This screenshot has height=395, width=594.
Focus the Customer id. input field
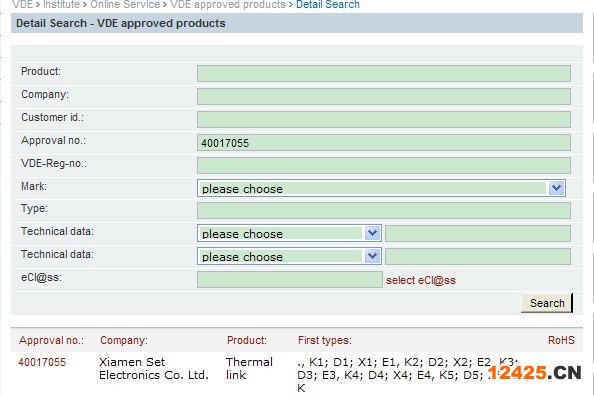(x=384, y=120)
